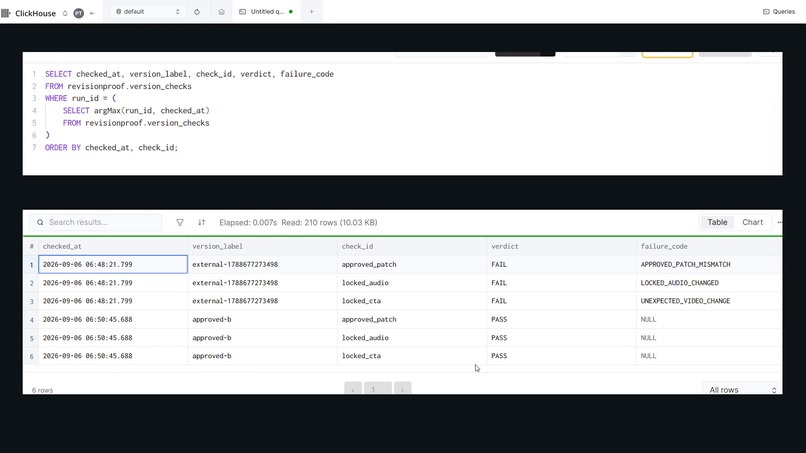Switch results view to Chart

753,222
